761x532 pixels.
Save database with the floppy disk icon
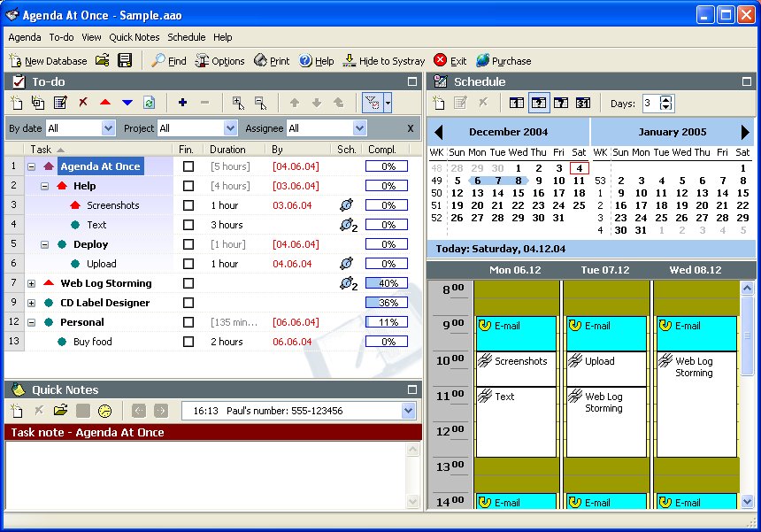coord(125,60)
